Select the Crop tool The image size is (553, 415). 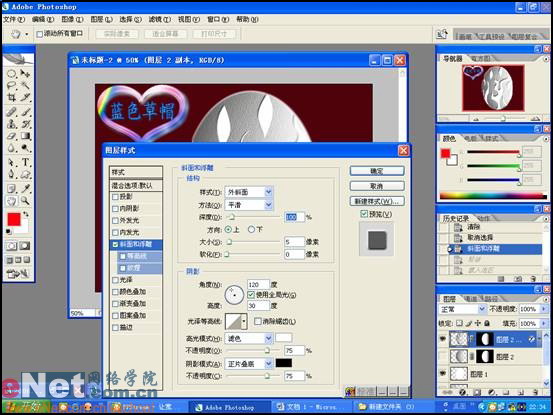[12, 97]
